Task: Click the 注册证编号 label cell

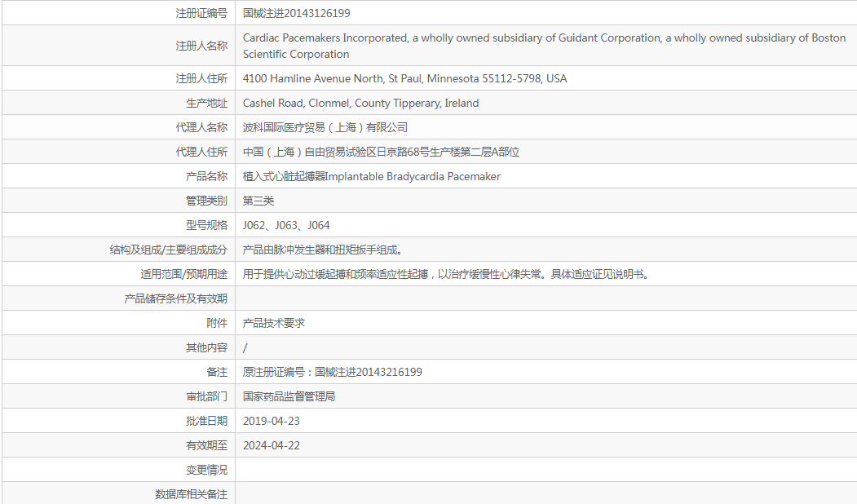Action: (201, 13)
